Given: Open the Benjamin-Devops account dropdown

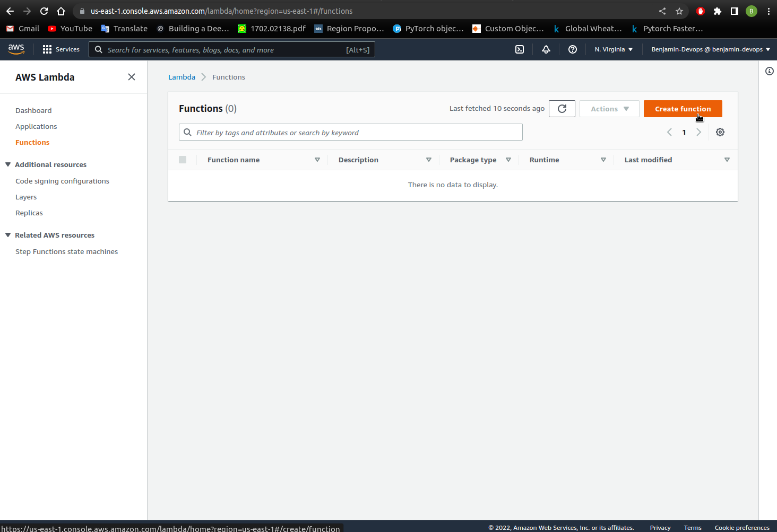Looking at the screenshot, I should [x=711, y=49].
